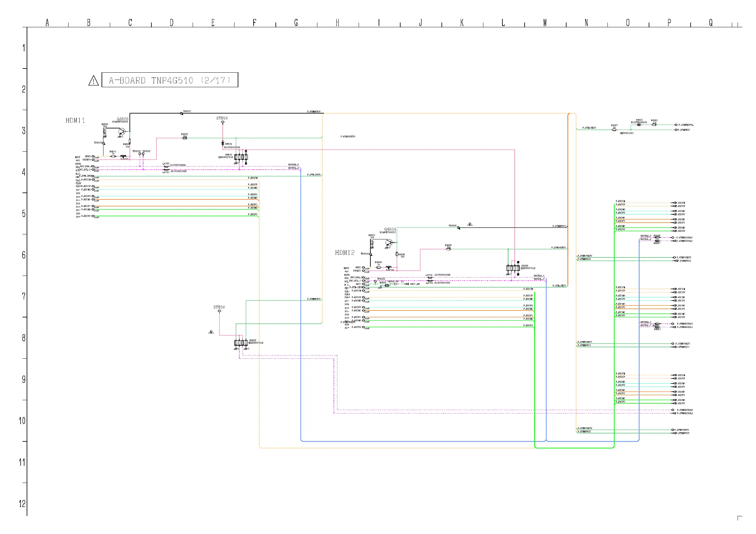The height and width of the screenshot is (534, 756).
Task: Select the D4604 diode symbol
Action: pos(223,143)
